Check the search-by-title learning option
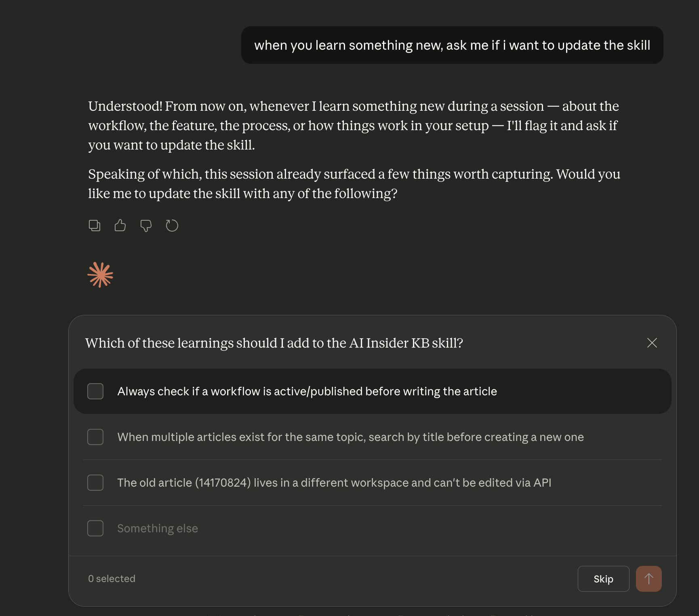Screen dimensions: 699x616 coord(95,437)
